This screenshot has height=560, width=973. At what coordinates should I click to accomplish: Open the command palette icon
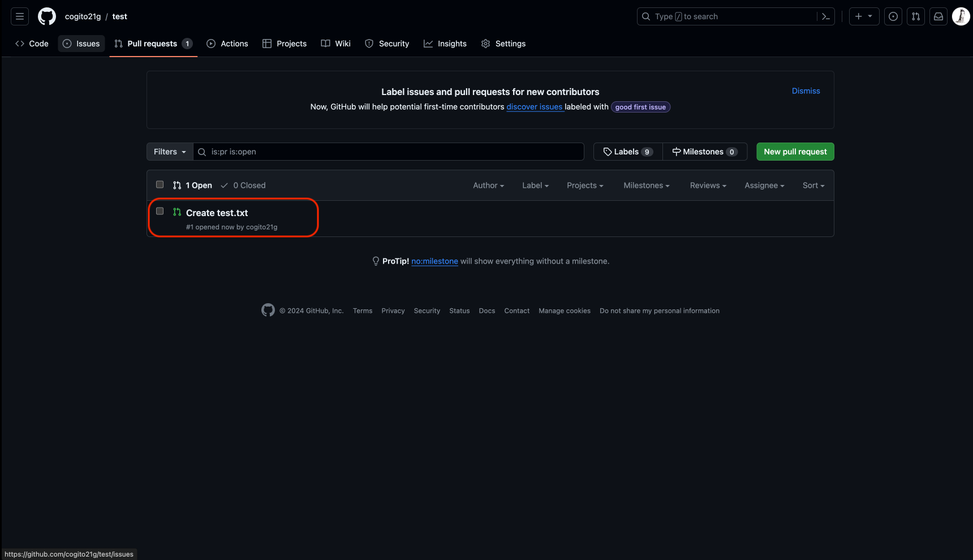click(825, 16)
